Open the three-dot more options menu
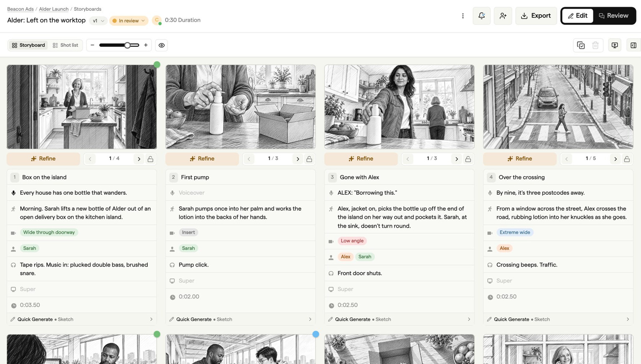 pos(463,16)
